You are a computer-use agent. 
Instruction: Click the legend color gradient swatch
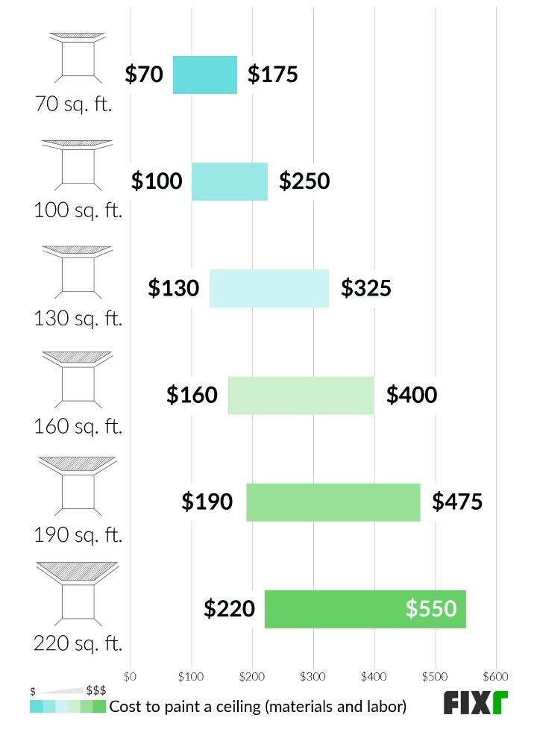coord(68,707)
